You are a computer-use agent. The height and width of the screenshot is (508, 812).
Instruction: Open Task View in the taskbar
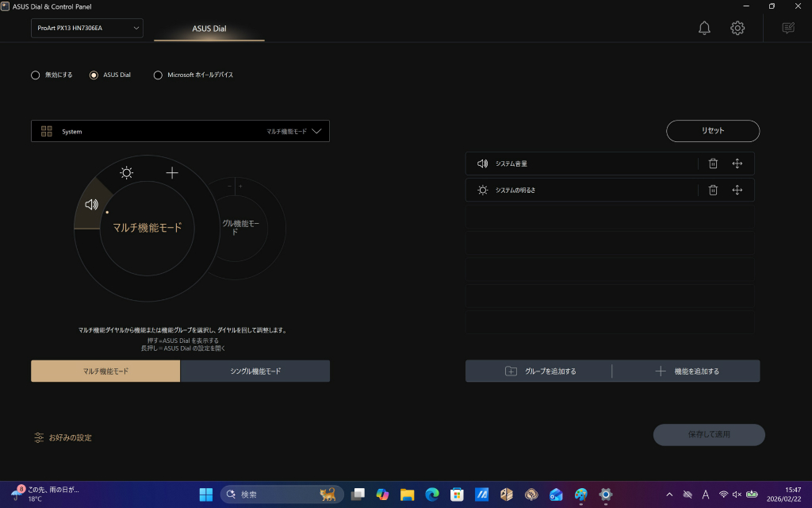(x=358, y=495)
